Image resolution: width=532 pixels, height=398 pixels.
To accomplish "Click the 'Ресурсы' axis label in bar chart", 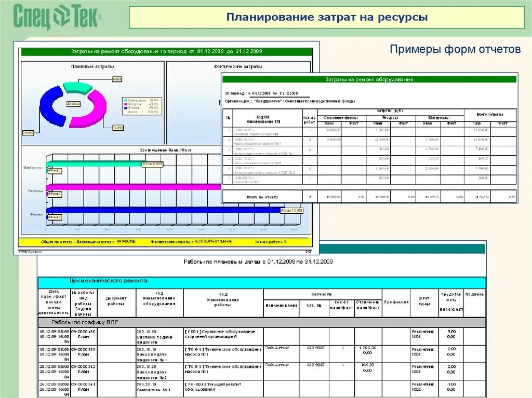I will pyautogui.click(x=36, y=191).
